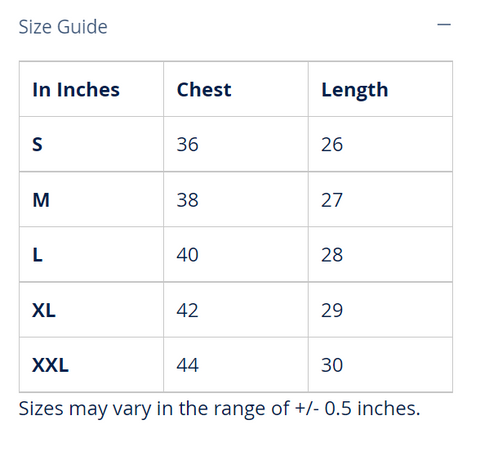Select the L size row label
The height and width of the screenshot is (456, 480).
tap(38, 255)
